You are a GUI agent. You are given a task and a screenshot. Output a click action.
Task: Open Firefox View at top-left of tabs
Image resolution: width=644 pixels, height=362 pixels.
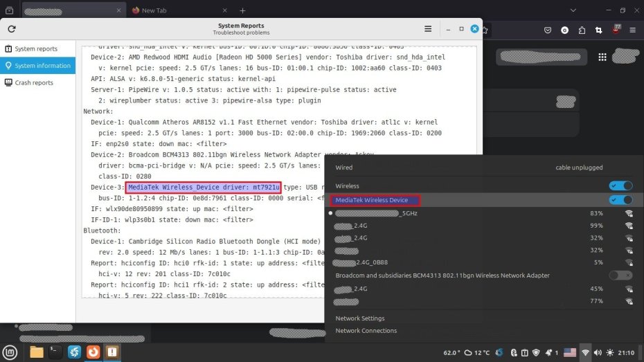tap(10, 10)
